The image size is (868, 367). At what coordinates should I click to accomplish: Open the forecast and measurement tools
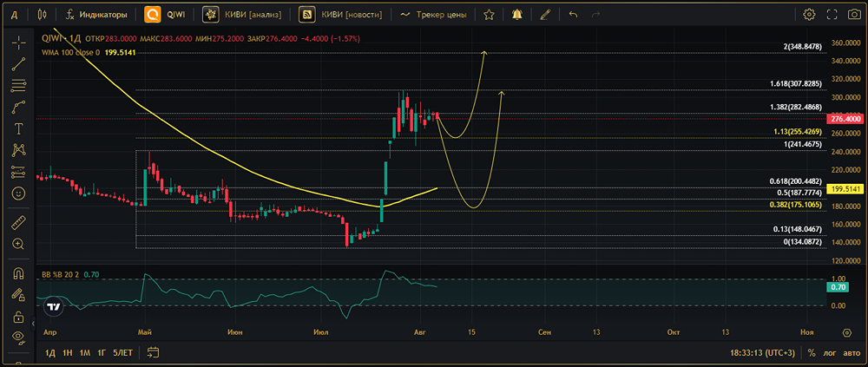click(19, 172)
